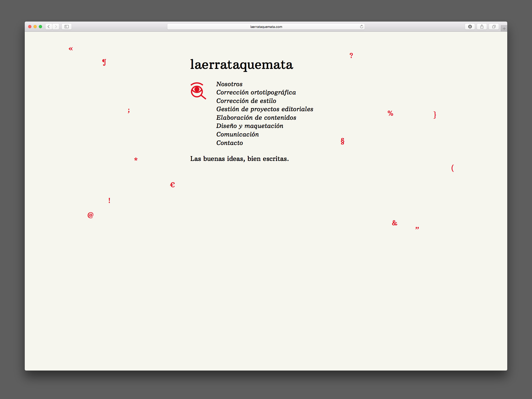
Task: Go back with the Safari back arrow
Action: point(49,27)
